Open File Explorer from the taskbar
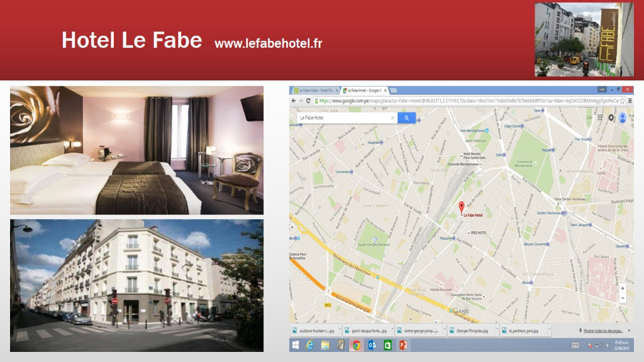This screenshot has width=644, height=362. click(325, 346)
